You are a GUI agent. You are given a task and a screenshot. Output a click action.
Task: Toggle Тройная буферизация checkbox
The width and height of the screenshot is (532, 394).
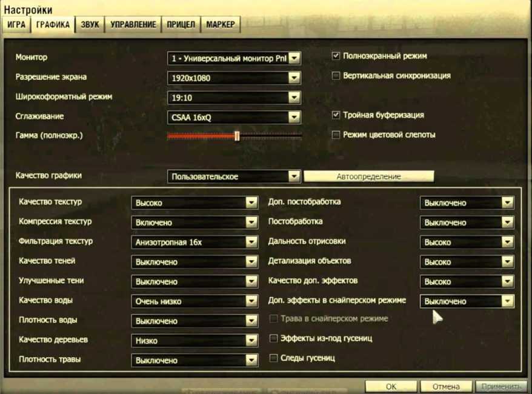336,115
